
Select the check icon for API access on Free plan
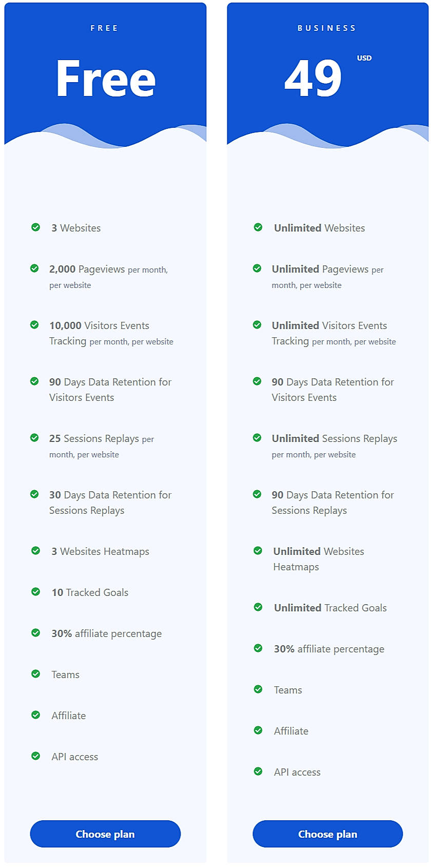[x=35, y=755]
